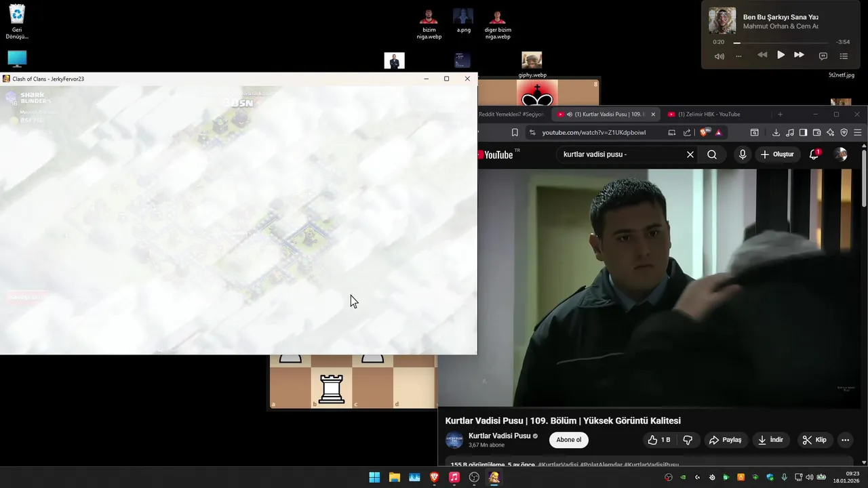Click the 'Oluştur' create button
The image size is (868, 488).
coord(777,155)
